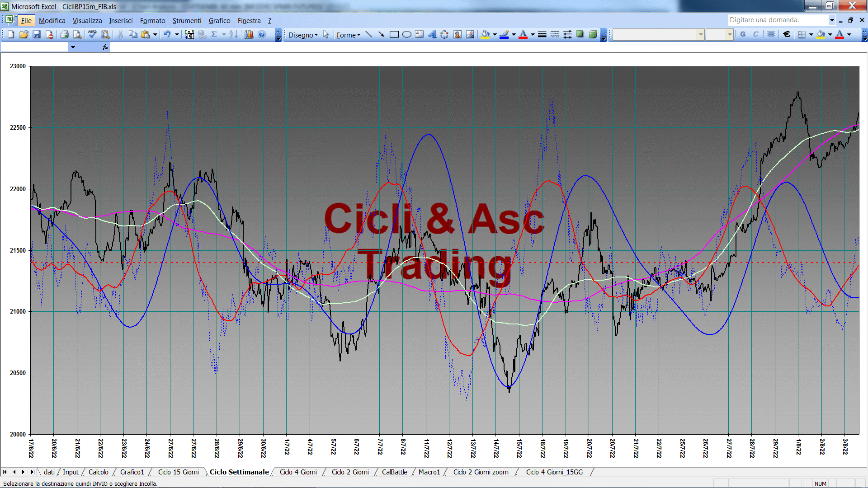The height and width of the screenshot is (488, 868).
Task: Undo the last action
Action: (167, 34)
